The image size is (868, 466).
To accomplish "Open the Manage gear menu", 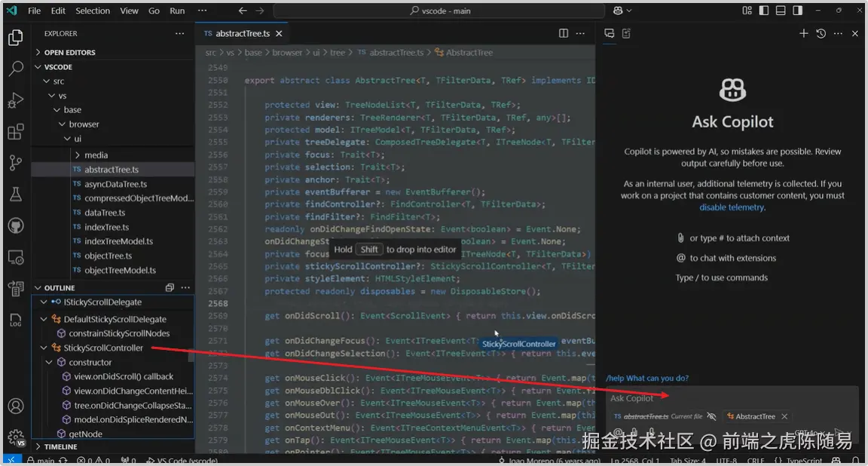I will coord(16,437).
